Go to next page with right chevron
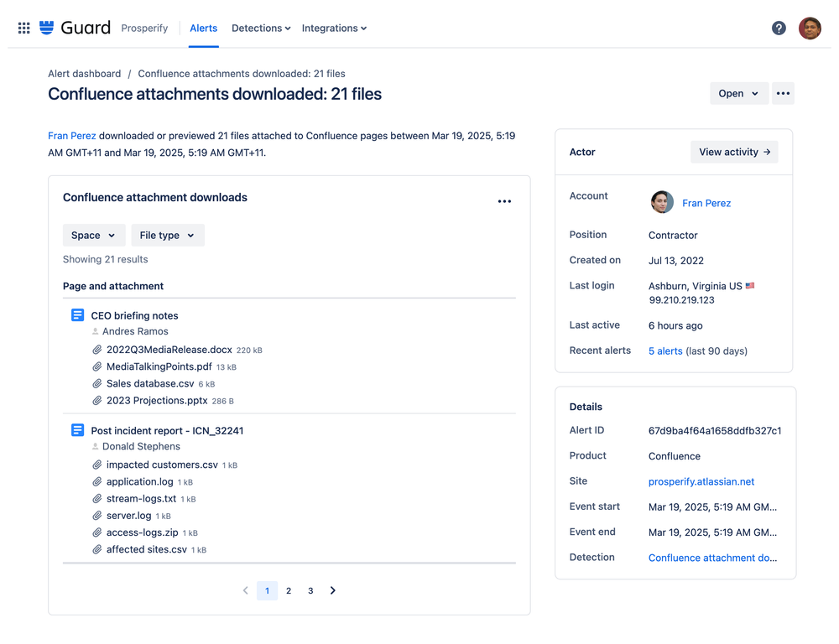 (333, 590)
